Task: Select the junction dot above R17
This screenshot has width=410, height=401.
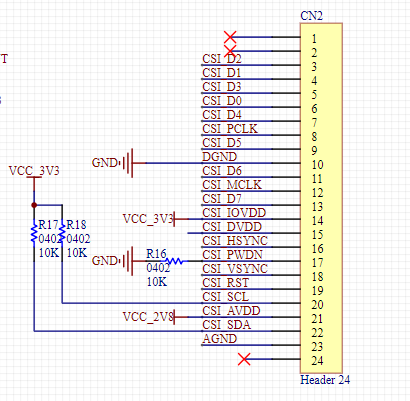Action: [34, 205]
